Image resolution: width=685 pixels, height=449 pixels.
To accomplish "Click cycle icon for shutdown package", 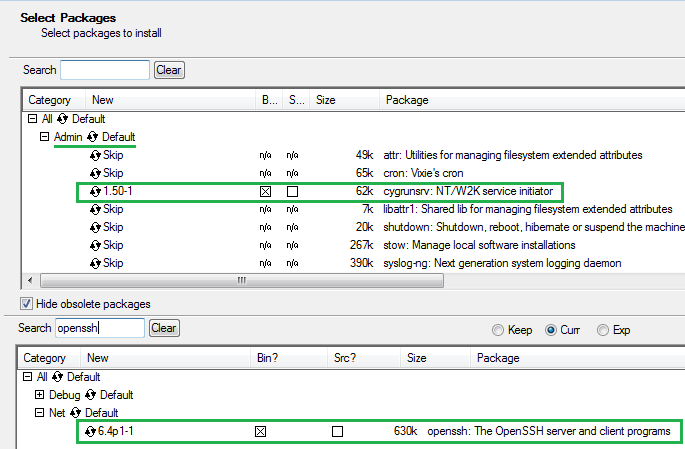I will click(96, 227).
